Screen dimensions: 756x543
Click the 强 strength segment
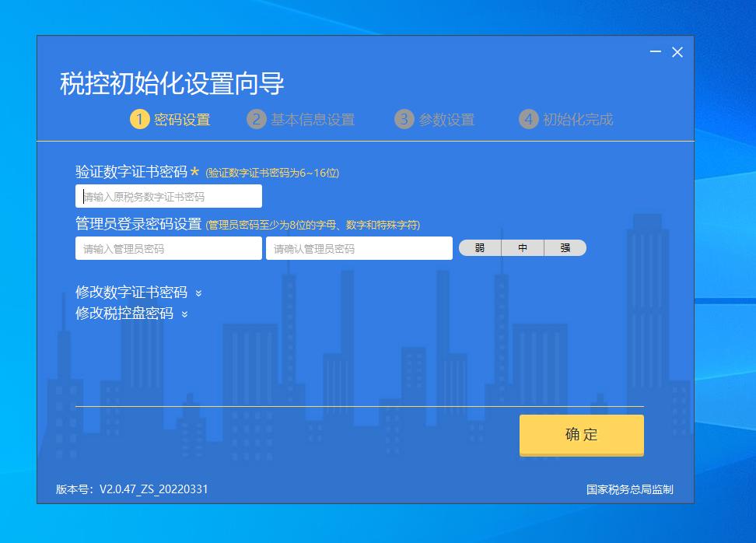pos(565,247)
